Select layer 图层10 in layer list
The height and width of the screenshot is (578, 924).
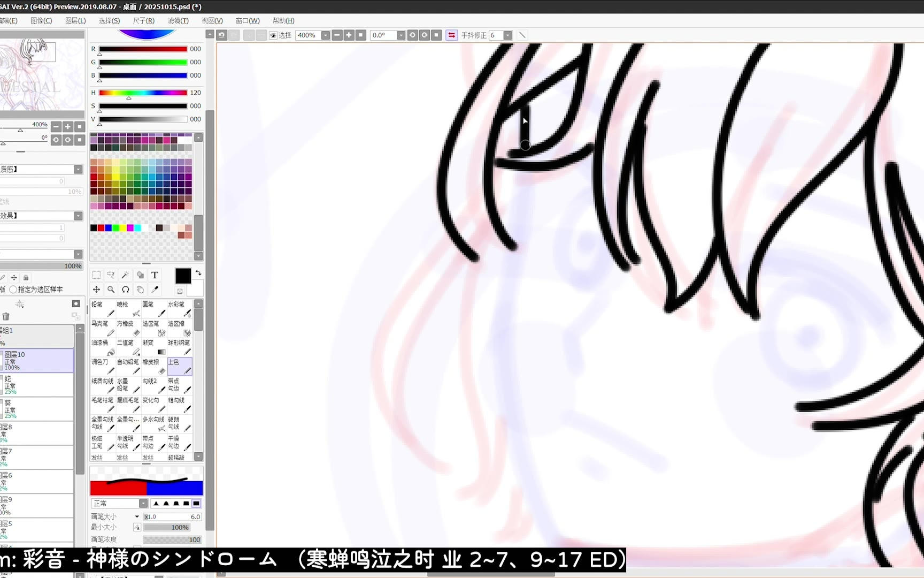[36, 361]
